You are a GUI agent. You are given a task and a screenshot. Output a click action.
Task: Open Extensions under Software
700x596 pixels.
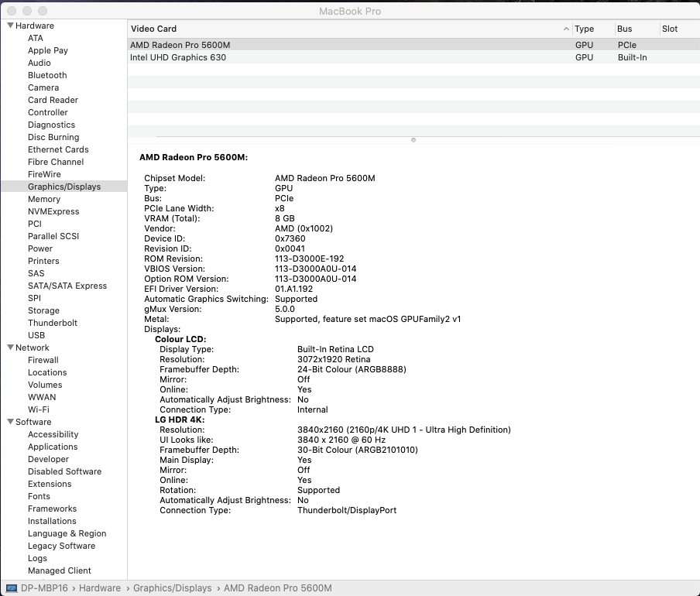coord(50,484)
